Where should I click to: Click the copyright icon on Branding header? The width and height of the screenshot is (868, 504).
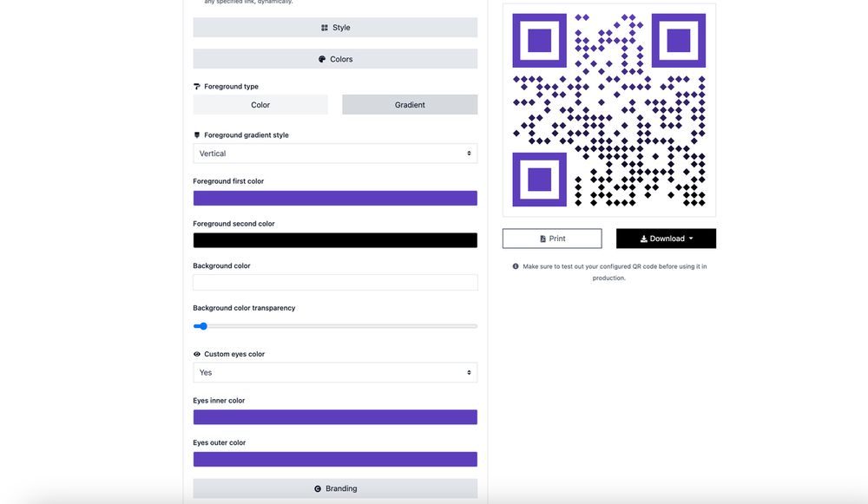(316, 488)
